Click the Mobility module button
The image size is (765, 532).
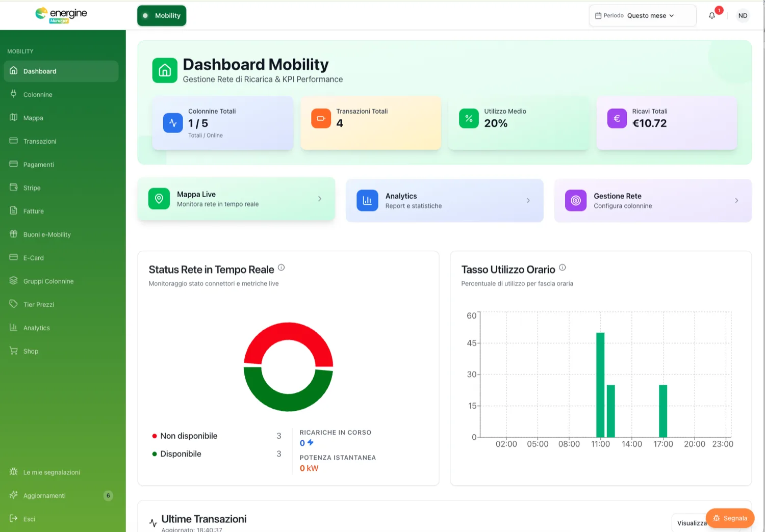click(162, 16)
